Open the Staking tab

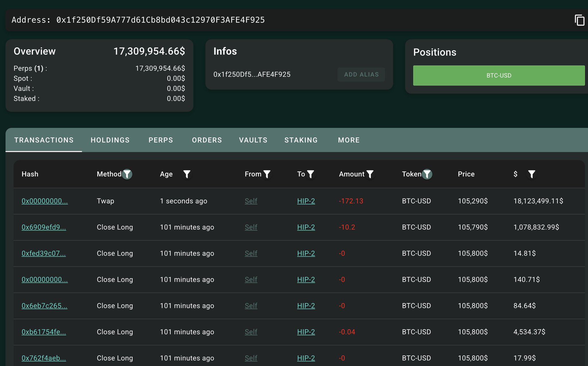301,140
